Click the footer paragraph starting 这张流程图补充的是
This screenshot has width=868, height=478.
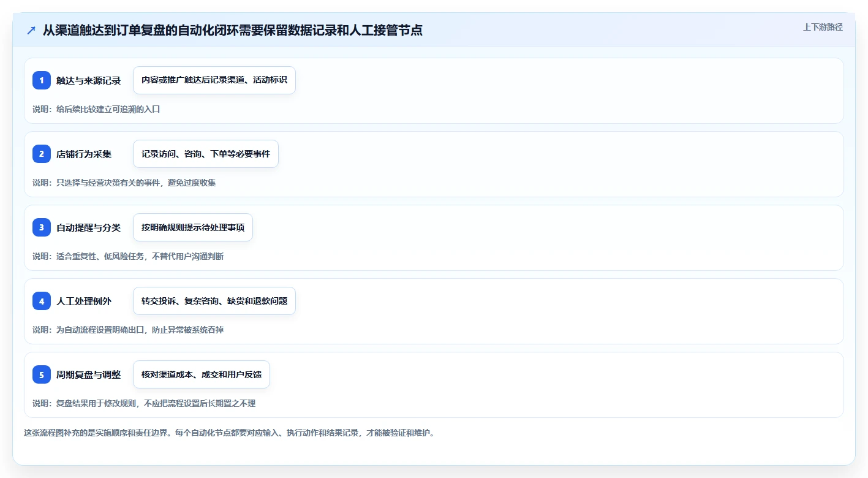point(229,433)
